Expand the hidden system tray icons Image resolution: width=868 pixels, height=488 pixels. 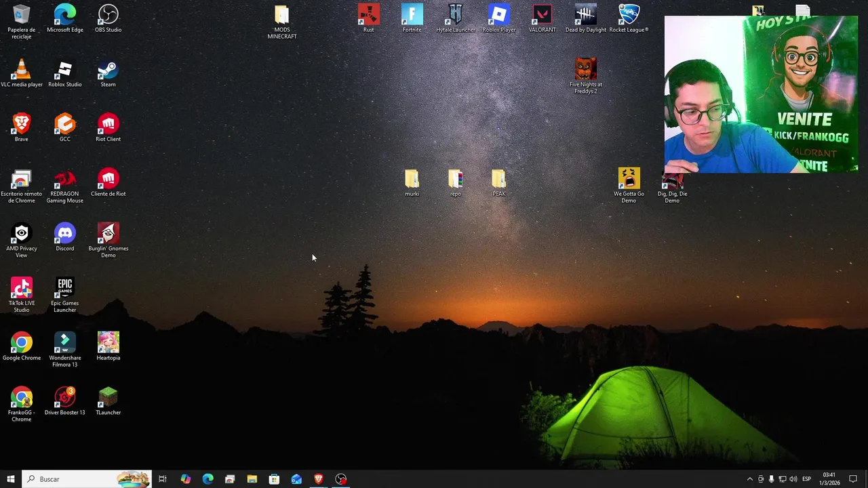[x=749, y=479]
